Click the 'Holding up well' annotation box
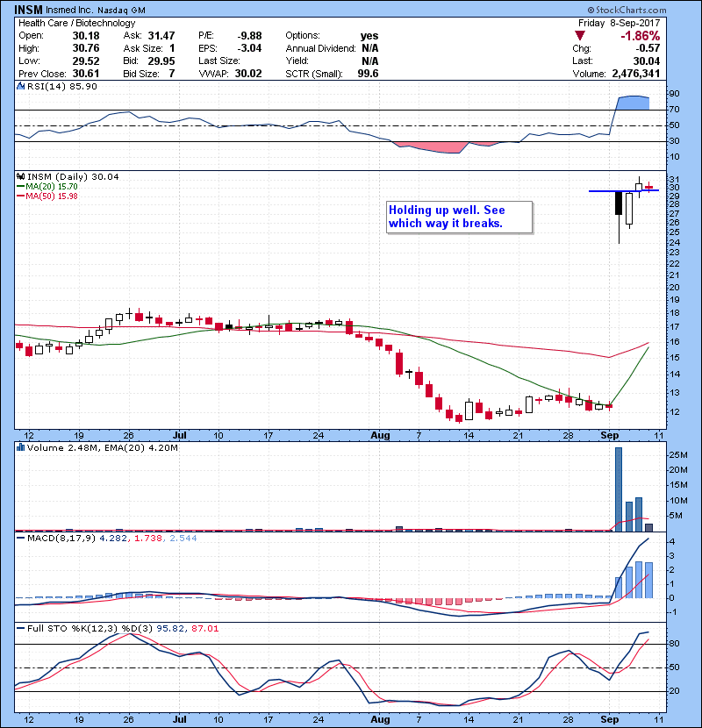The width and height of the screenshot is (702, 728). pyautogui.click(x=459, y=217)
